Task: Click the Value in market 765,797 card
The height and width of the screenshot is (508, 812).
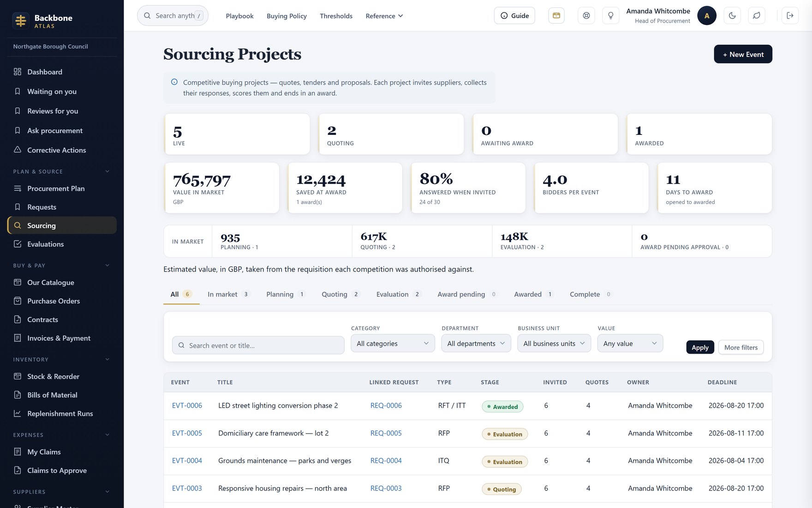Action: 221,188
